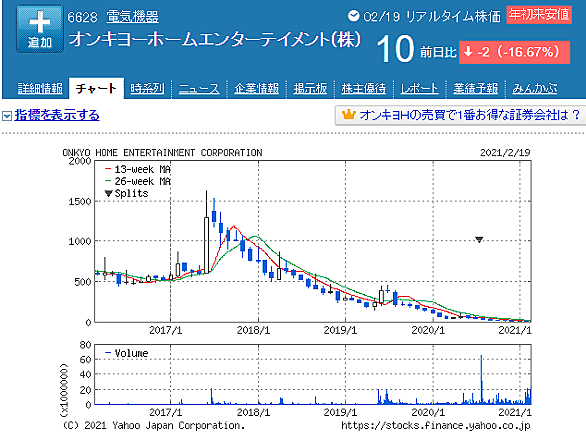Go to the 掲示板 tab
This screenshot has width=586, height=434.
point(310,89)
